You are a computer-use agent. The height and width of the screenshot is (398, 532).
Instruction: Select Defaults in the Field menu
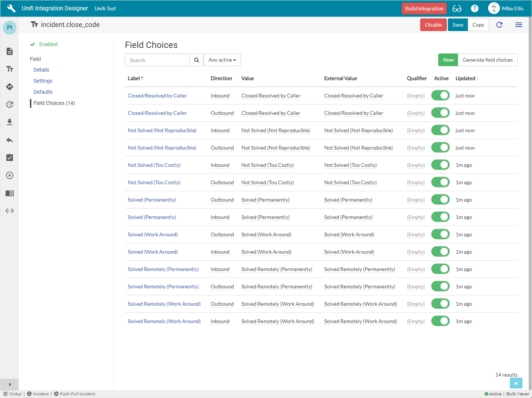tap(43, 92)
